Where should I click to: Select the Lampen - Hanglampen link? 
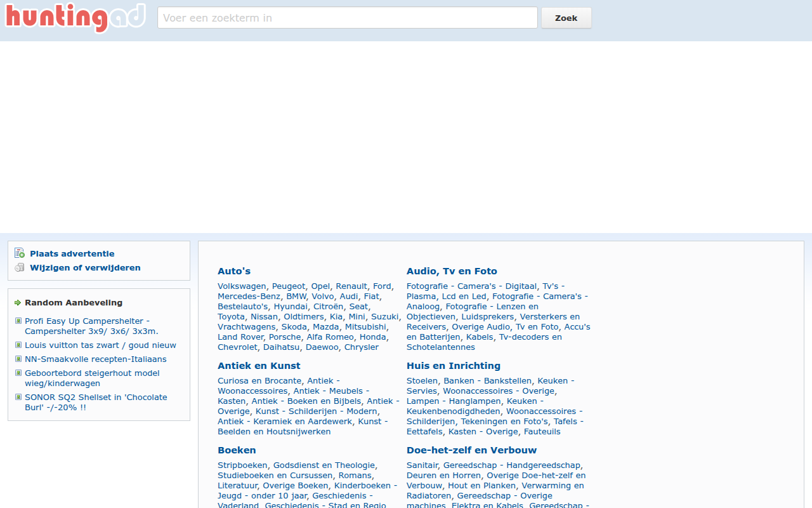[454, 401]
